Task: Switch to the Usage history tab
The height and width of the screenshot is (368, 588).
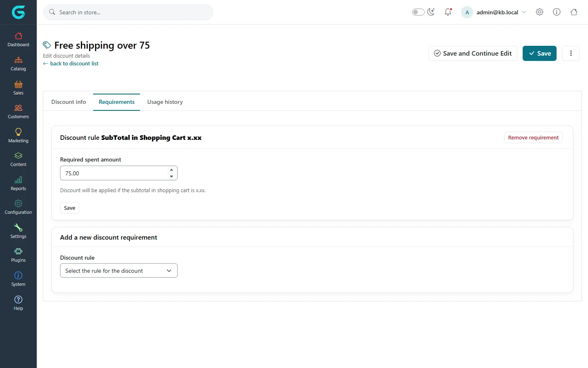Action: [165, 102]
